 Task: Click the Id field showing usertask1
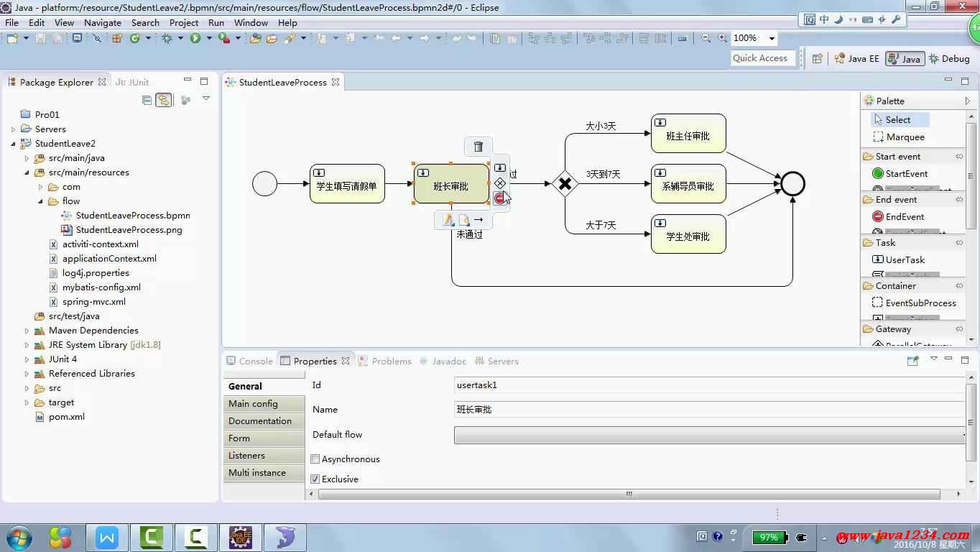709,385
